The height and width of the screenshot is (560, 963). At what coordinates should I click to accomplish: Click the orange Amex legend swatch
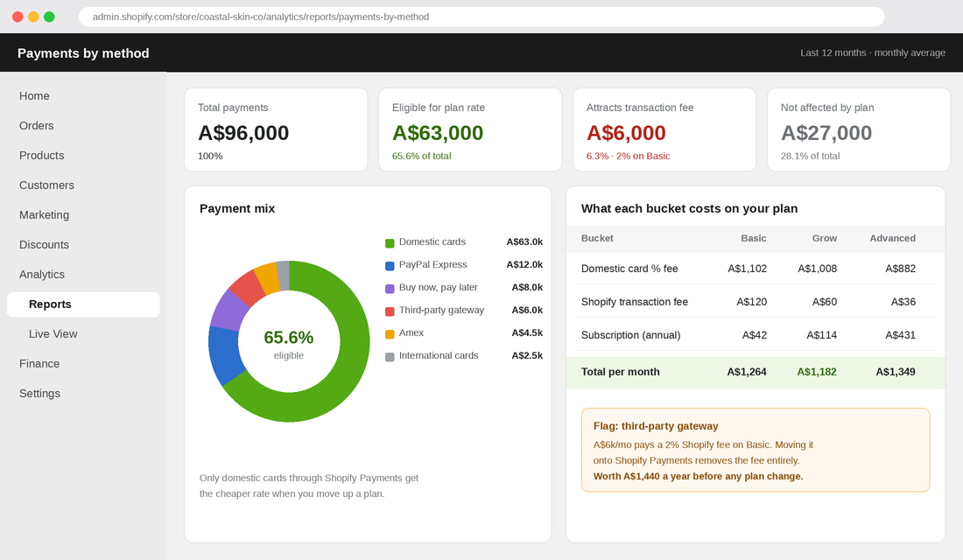[x=390, y=334]
